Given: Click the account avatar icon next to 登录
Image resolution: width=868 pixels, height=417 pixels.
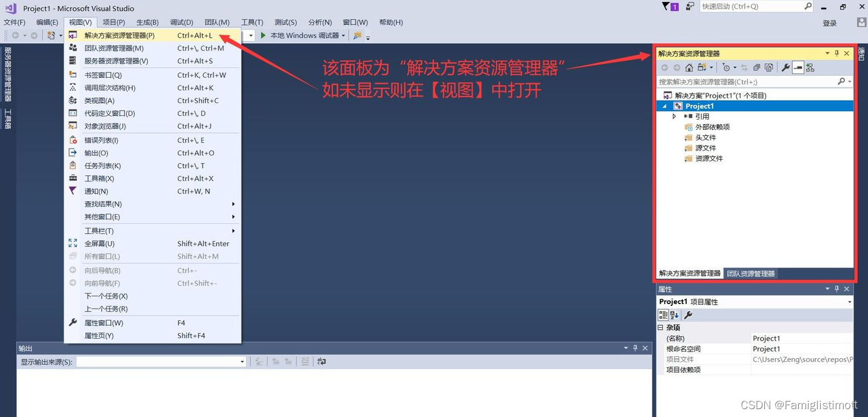Looking at the screenshot, I should pyautogui.click(x=861, y=22).
